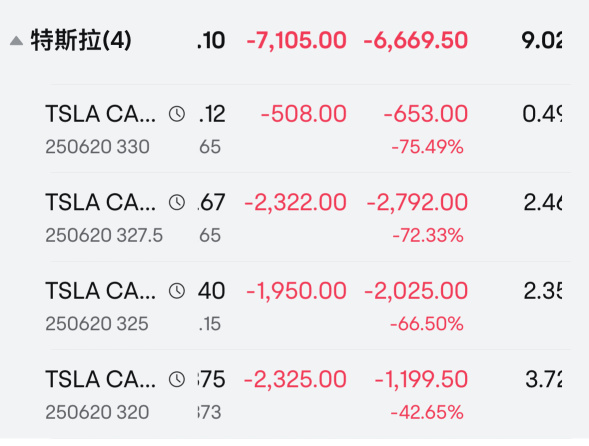
Task: Click the -1,199.50 loss value
Action: click(421, 379)
